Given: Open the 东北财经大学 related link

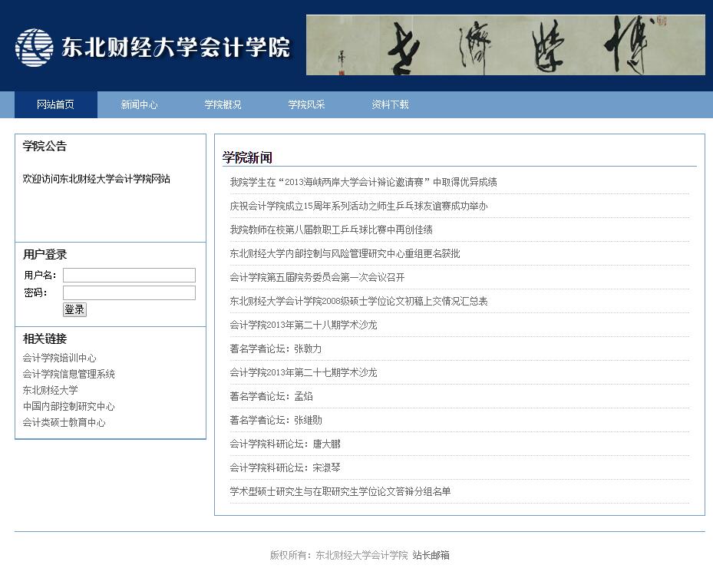Looking at the screenshot, I should [x=51, y=390].
